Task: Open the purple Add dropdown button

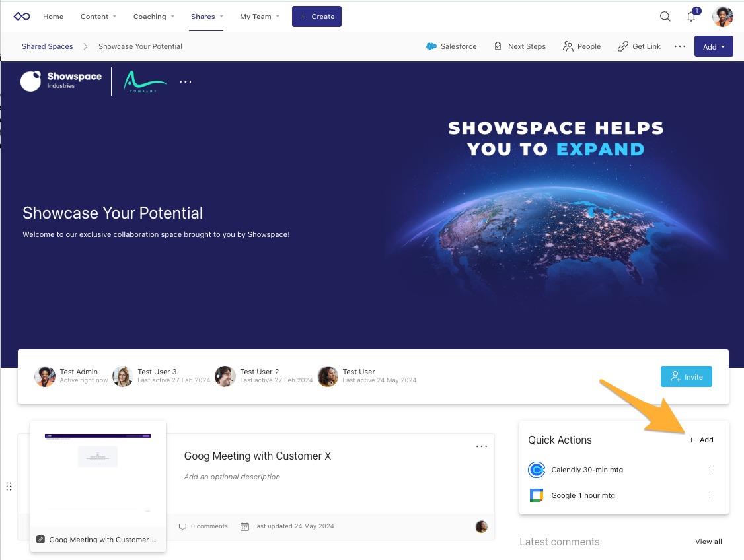Action: click(x=714, y=47)
